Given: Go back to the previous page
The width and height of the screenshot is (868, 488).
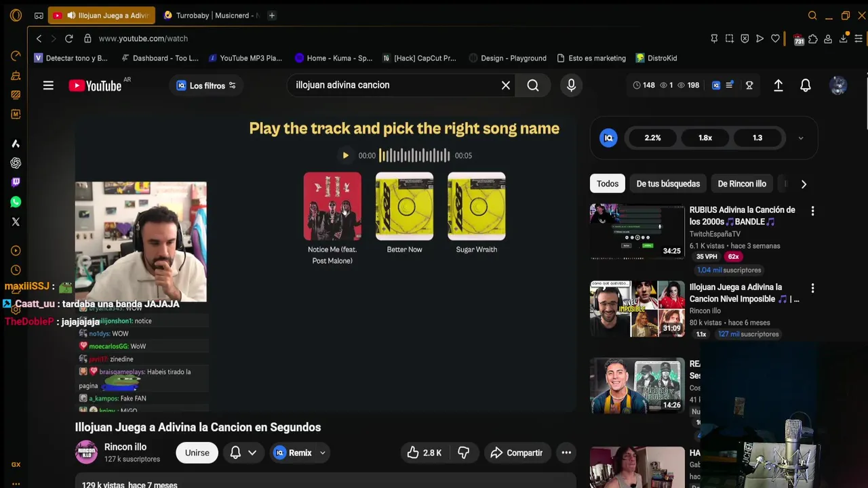Looking at the screenshot, I should [39, 39].
